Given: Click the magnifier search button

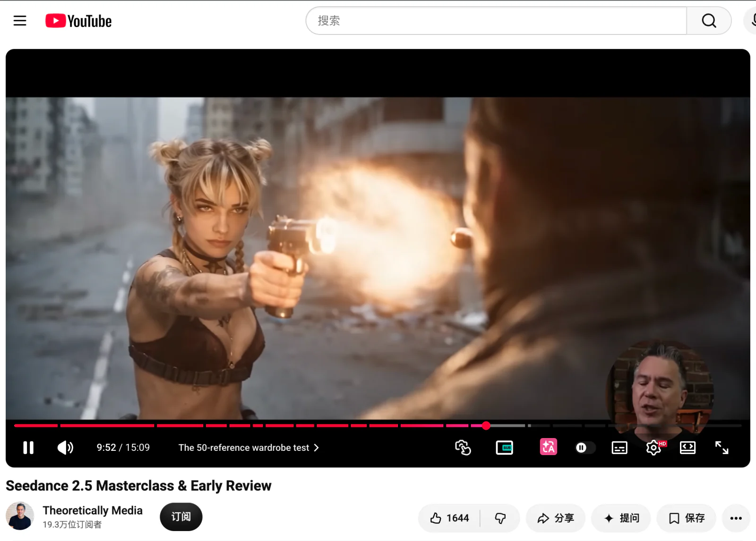Looking at the screenshot, I should pos(709,21).
